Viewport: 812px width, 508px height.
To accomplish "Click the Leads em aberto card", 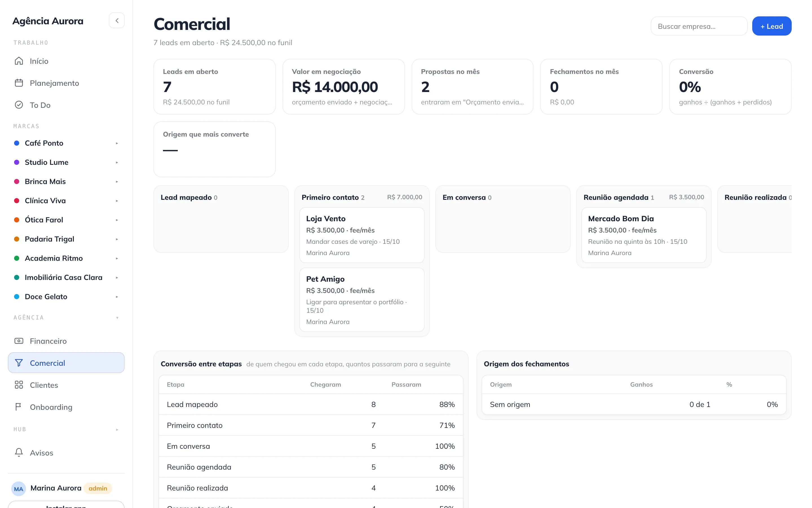I will (214, 87).
